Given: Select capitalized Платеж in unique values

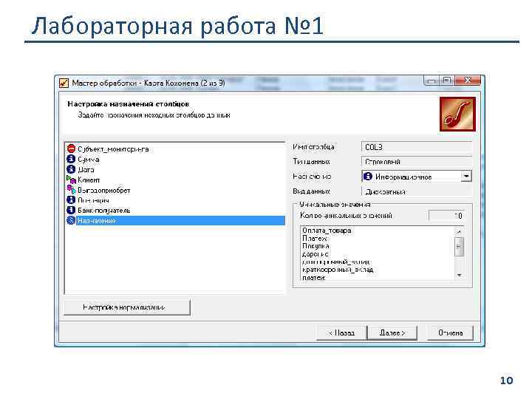Looking at the screenshot, I should click(x=315, y=238).
